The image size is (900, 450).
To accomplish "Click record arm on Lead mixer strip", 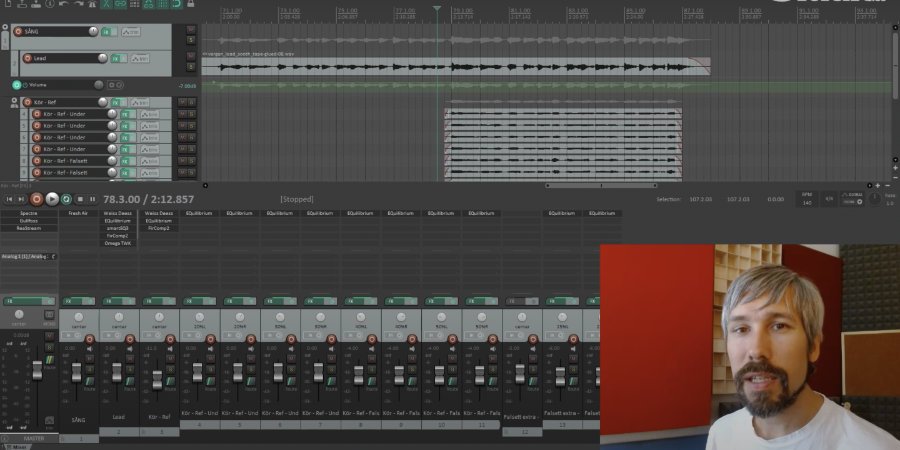I will [x=130, y=339].
